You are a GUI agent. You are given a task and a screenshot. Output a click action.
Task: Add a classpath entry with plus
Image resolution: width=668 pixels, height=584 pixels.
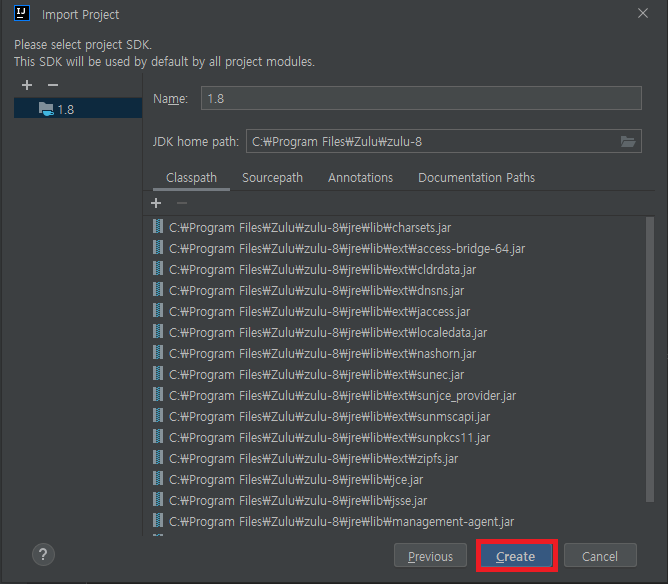[156, 203]
